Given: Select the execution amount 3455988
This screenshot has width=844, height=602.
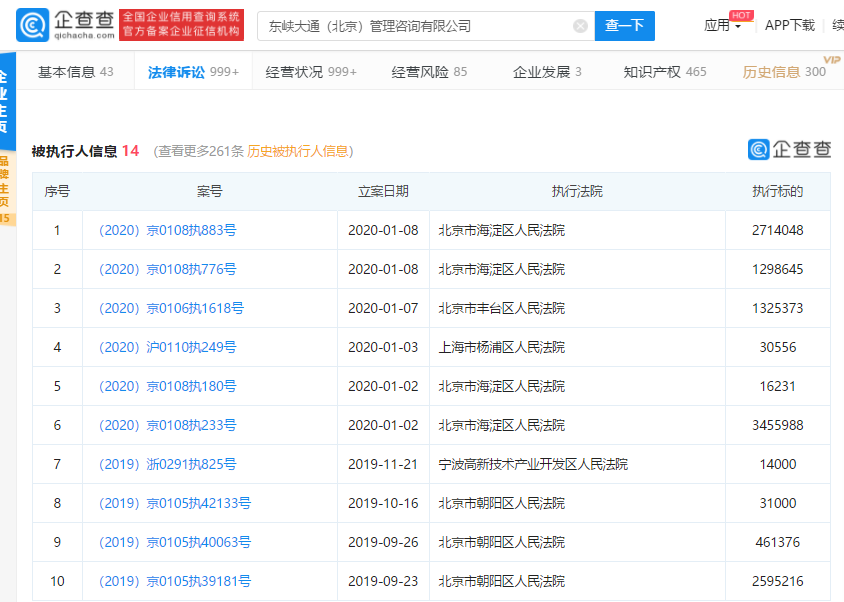Looking at the screenshot, I should [x=778, y=425].
